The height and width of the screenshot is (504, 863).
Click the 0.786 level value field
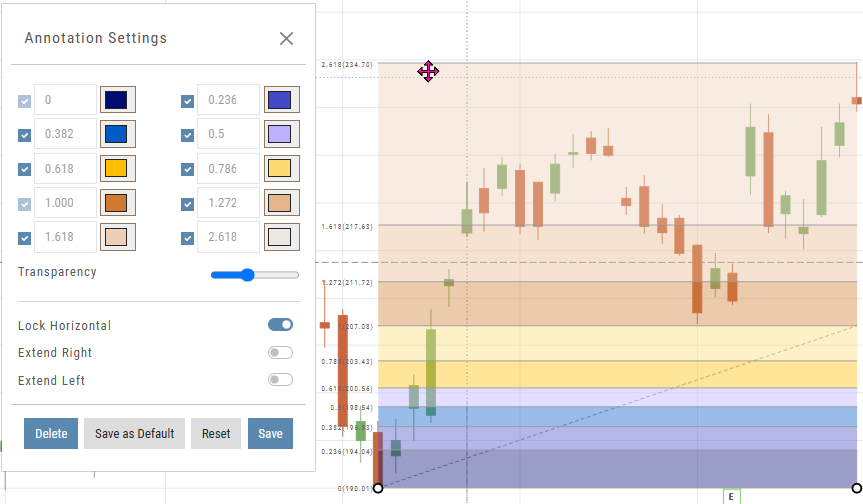228,168
